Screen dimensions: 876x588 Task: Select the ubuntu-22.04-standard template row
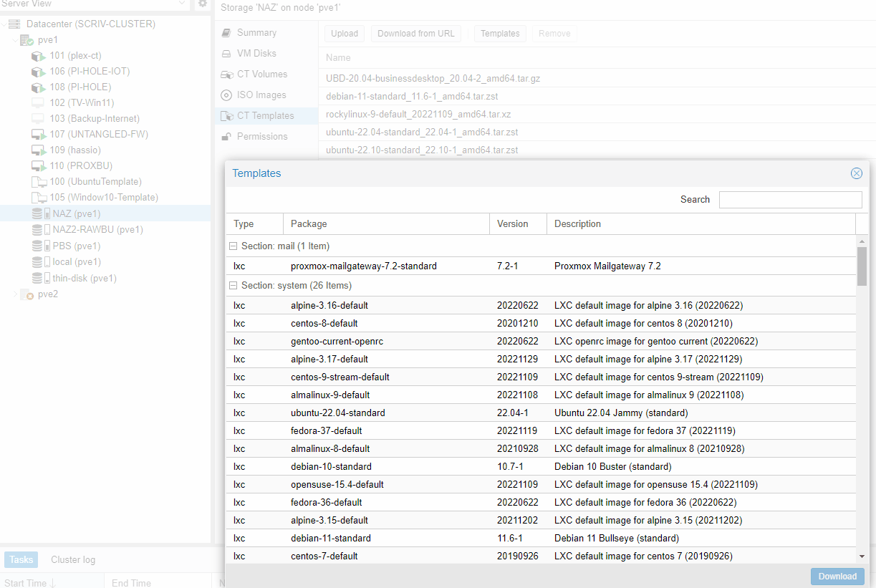(x=541, y=413)
